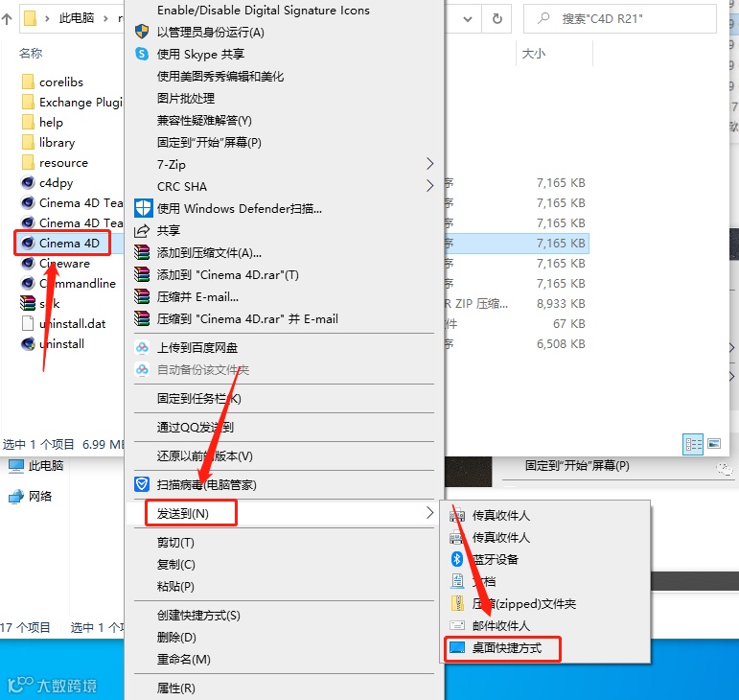This screenshot has height=700, width=739.
Task: Click the desktop shortcut monitor icon
Action: [x=457, y=647]
